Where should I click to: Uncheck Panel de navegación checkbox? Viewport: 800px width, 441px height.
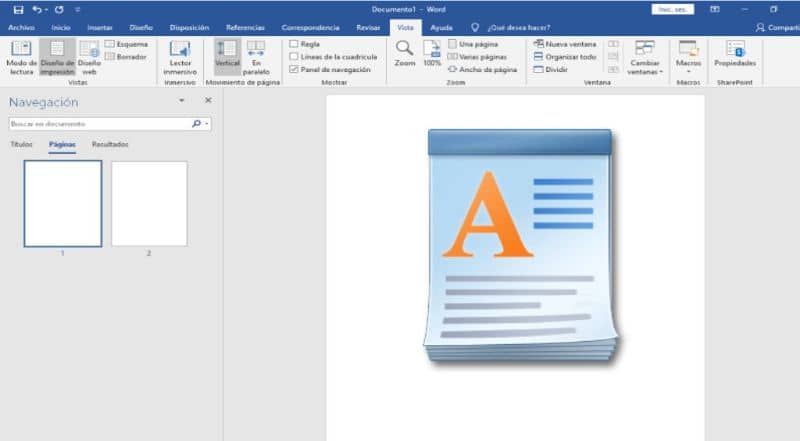pyautogui.click(x=293, y=69)
